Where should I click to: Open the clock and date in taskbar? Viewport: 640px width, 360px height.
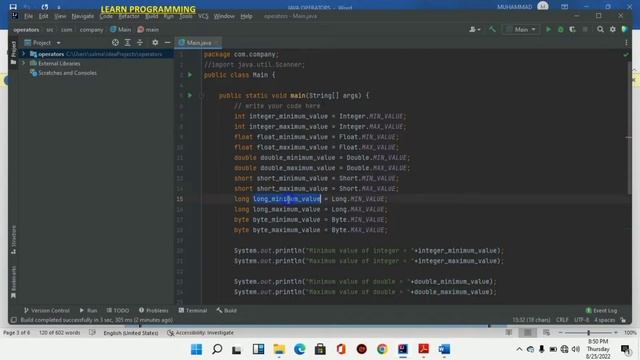pos(598,349)
